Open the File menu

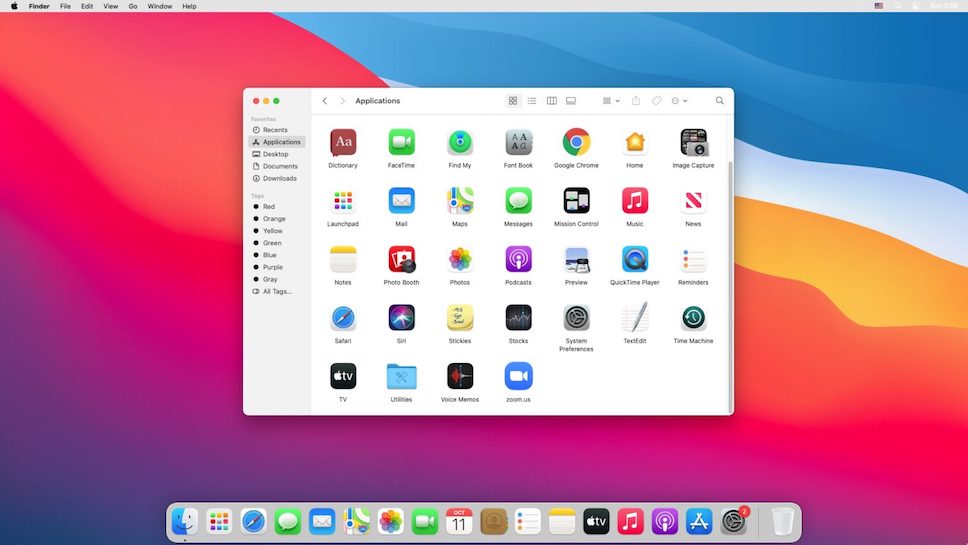[65, 6]
